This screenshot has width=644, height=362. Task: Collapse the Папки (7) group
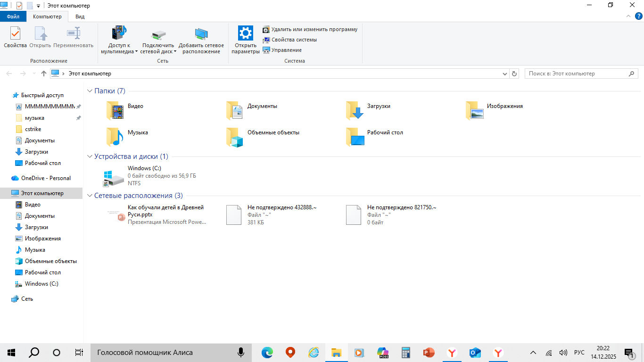[90, 91]
